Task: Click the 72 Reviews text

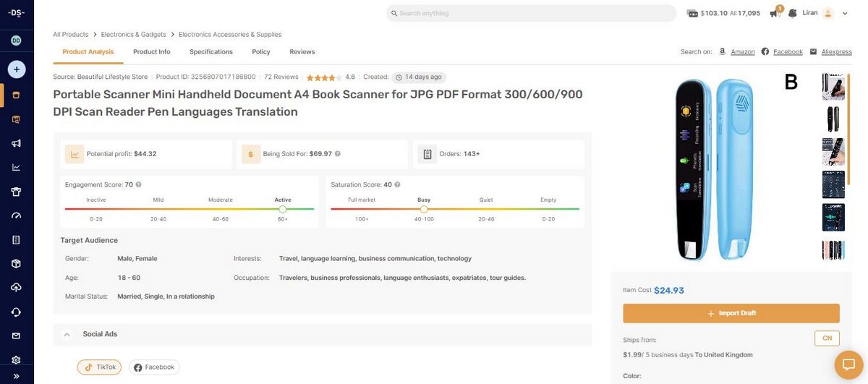Action: pyautogui.click(x=281, y=77)
